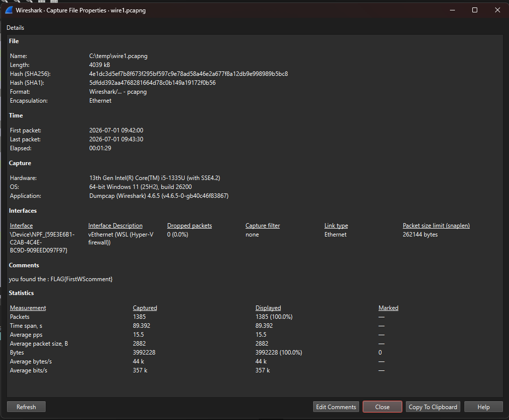Click the captured Time span value 89.392
509x420 pixels.
tap(141, 326)
